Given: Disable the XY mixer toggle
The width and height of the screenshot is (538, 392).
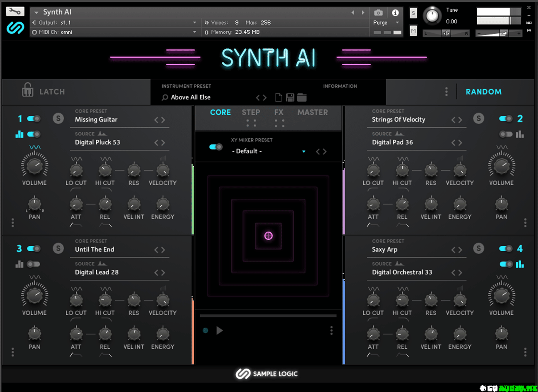Looking at the screenshot, I should pos(216,147).
